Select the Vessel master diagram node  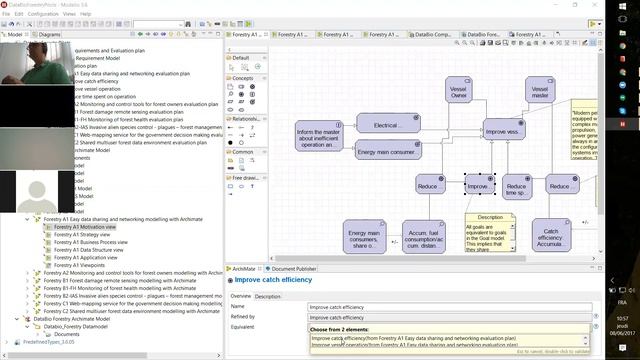point(540,89)
